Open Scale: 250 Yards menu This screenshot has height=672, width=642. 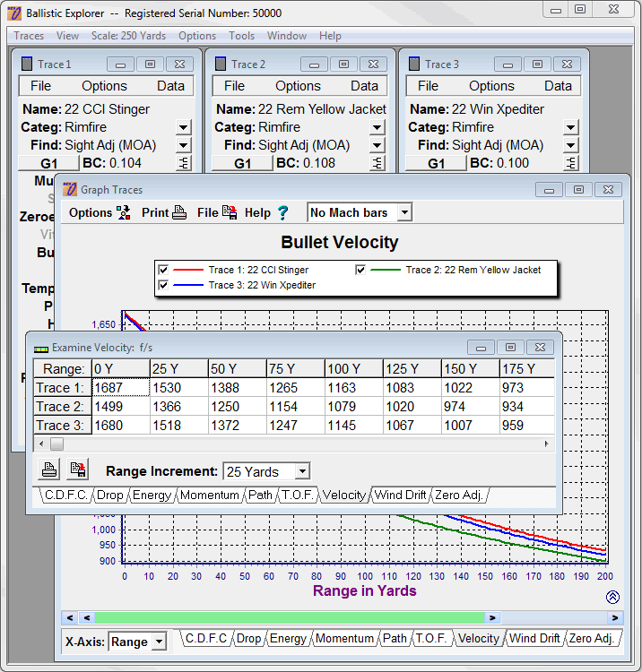click(128, 36)
